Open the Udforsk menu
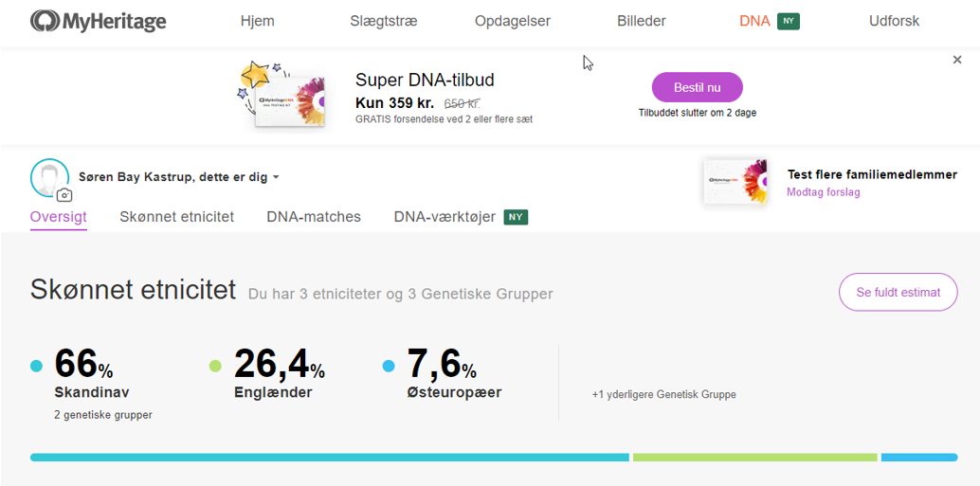This screenshot has height=486, width=980. [x=894, y=21]
